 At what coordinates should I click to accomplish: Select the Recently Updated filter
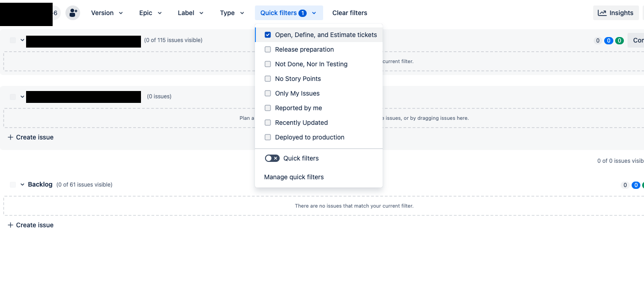pyautogui.click(x=268, y=123)
